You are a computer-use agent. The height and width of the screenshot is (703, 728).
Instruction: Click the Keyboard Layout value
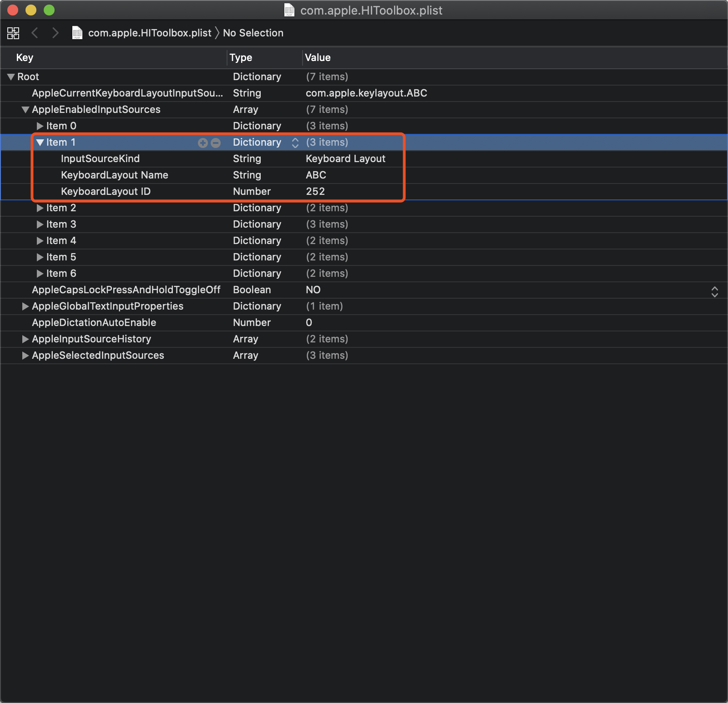pyautogui.click(x=345, y=158)
